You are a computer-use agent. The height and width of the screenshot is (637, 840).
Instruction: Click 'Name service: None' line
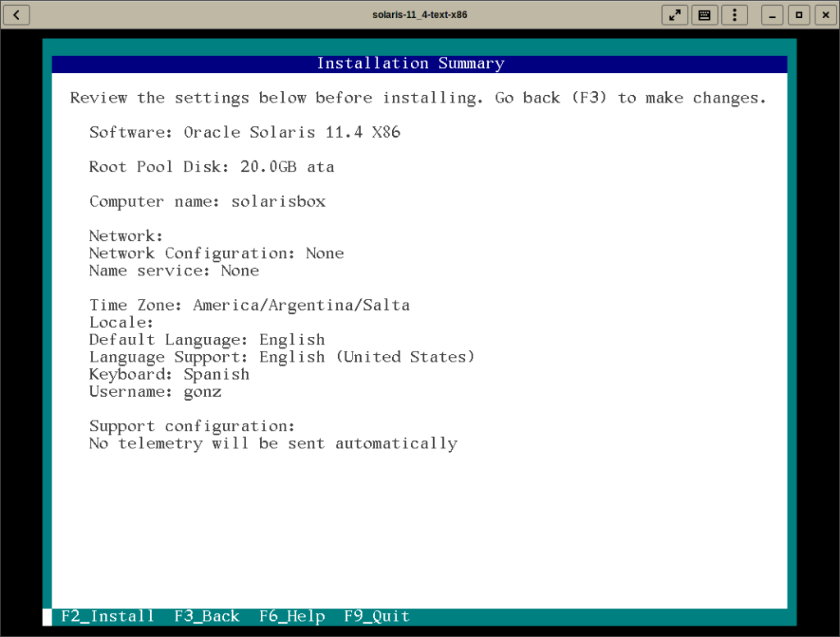point(174,271)
